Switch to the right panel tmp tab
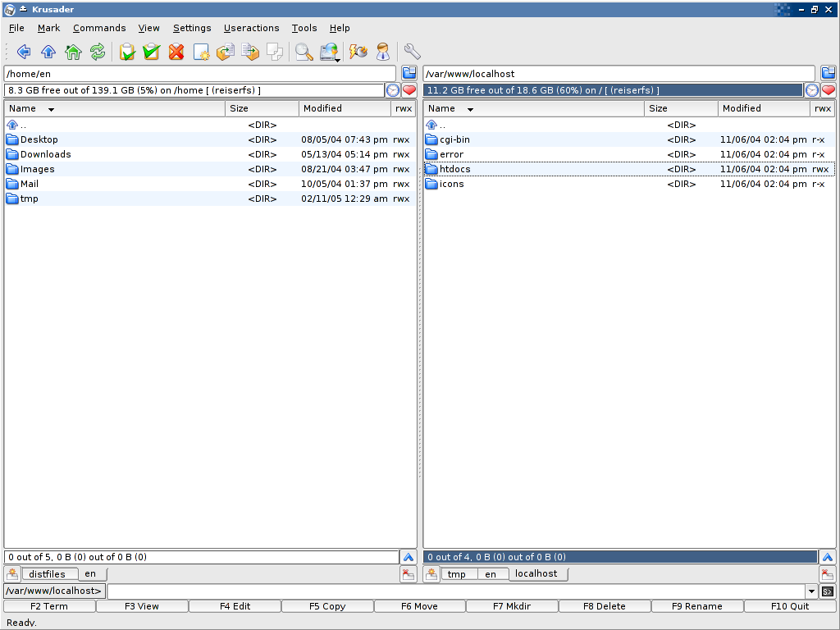This screenshot has height=630, width=840. click(459, 574)
